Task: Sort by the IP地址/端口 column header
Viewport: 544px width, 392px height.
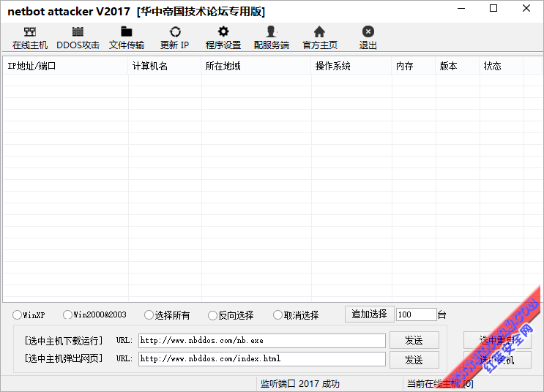Action: [x=66, y=66]
